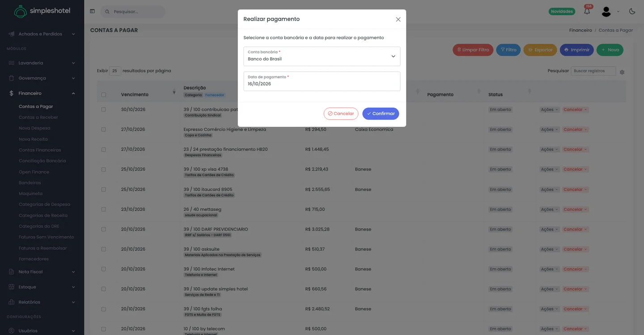
Task: Click the Limpar Filtro button
Action: [473, 50]
